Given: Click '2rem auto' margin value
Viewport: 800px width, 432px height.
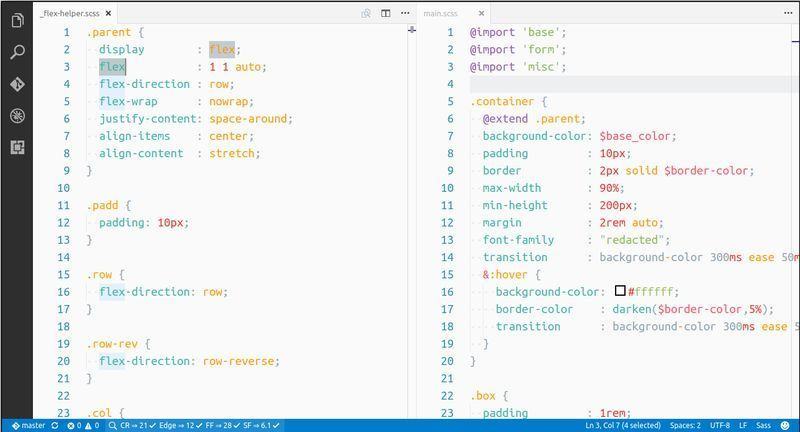Looking at the screenshot, I should (x=629, y=223).
